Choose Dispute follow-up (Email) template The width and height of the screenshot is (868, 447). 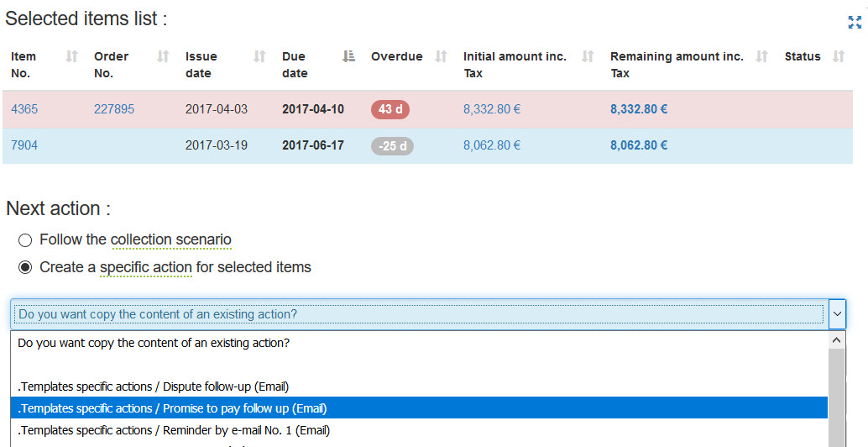[x=154, y=387]
